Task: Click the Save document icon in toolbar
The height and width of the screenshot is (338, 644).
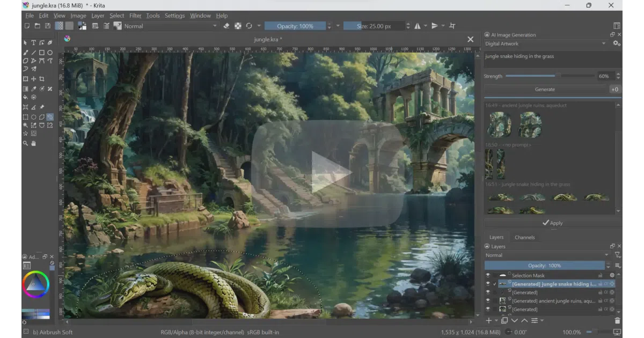Action: (48, 26)
